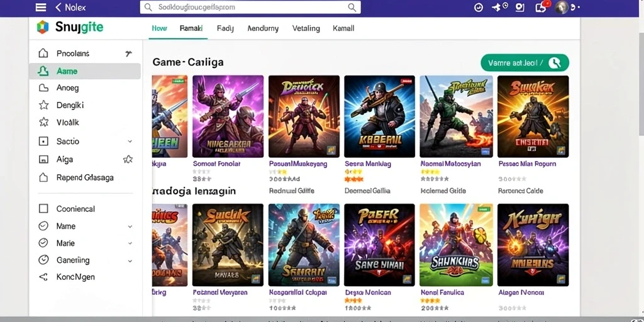Open Nenal Fanulica game cover

[x=457, y=245]
